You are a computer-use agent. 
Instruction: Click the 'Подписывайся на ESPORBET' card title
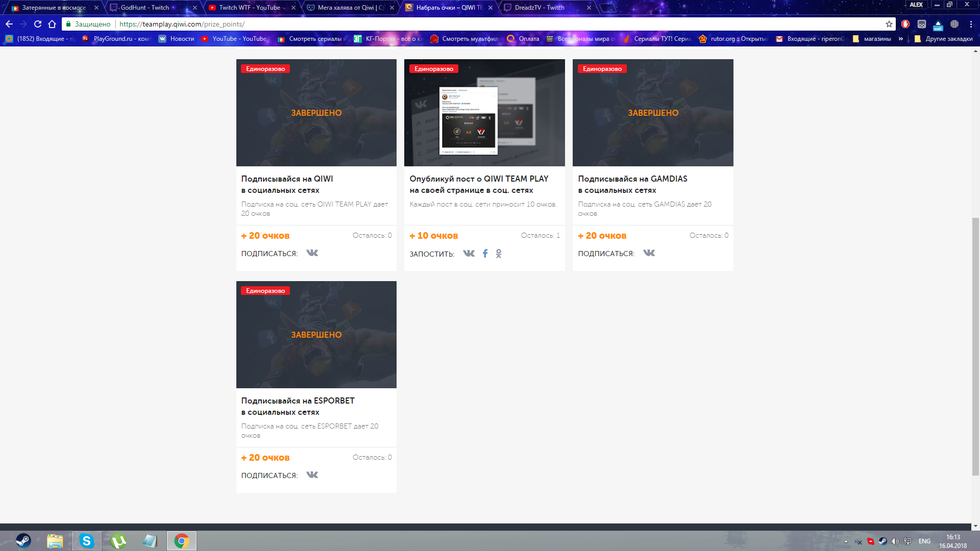click(298, 406)
